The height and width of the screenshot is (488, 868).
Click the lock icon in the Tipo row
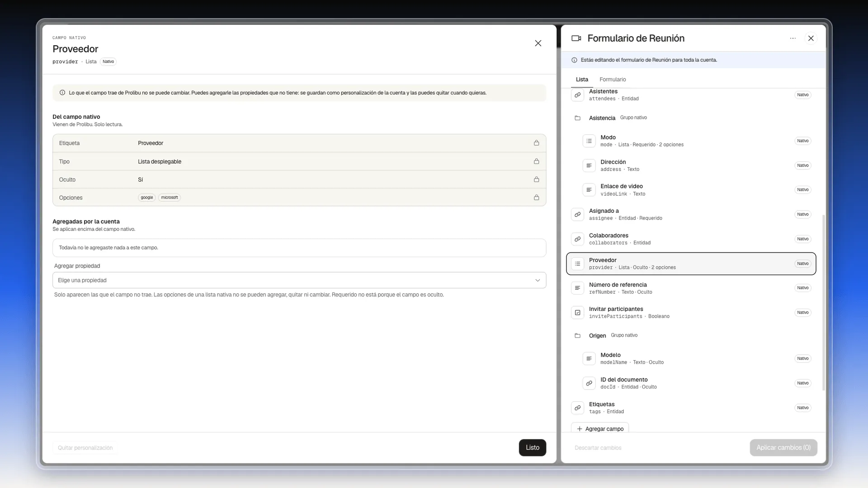[x=536, y=161]
